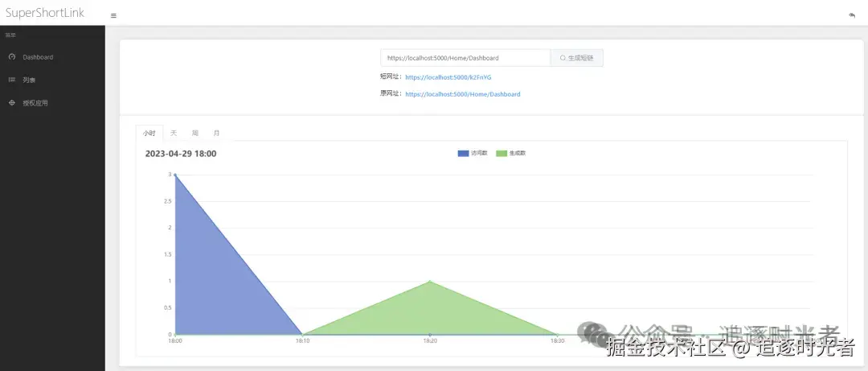Open the generated short URL link
Viewport: 868px width, 371px height.
[x=448, y=77]
